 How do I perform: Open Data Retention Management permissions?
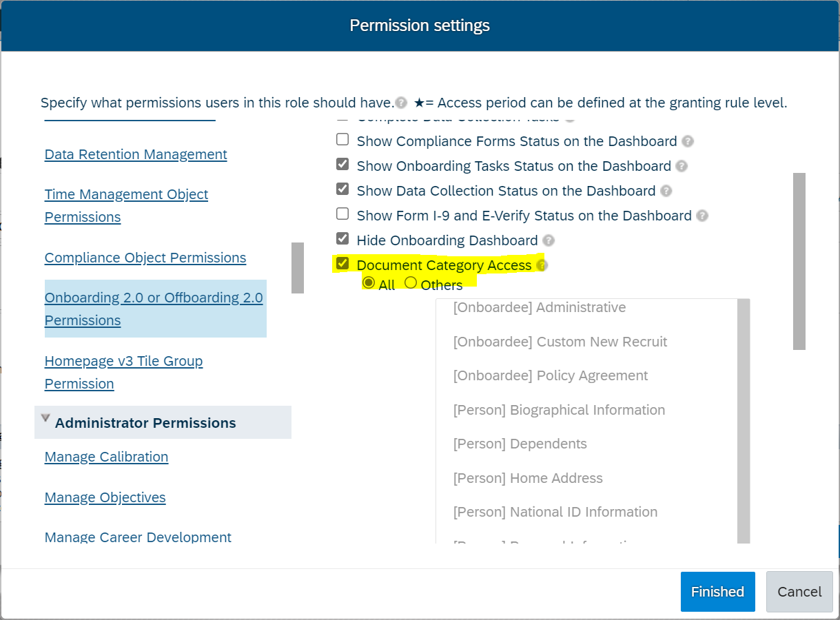pyautogui.click(x=136, y=154)
